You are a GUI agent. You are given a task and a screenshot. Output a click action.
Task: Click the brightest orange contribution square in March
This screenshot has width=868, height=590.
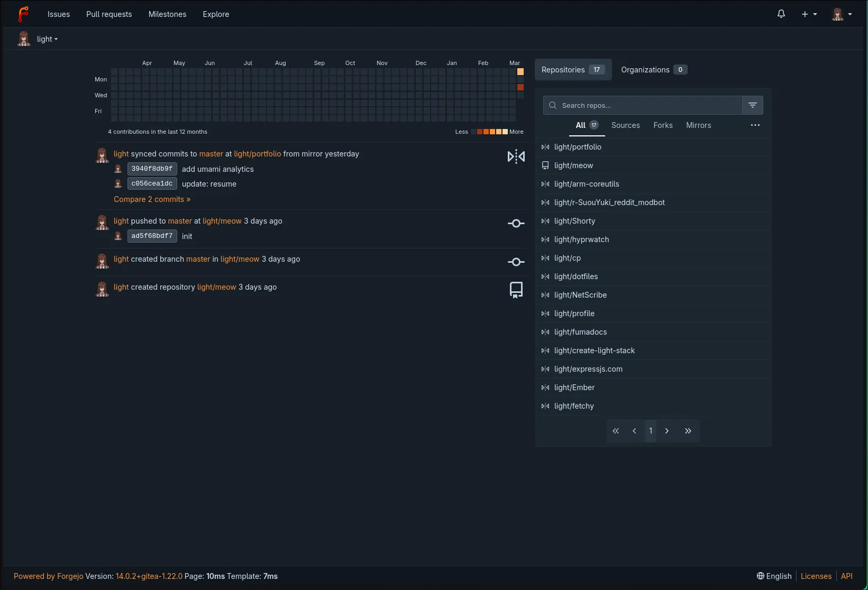520,71
